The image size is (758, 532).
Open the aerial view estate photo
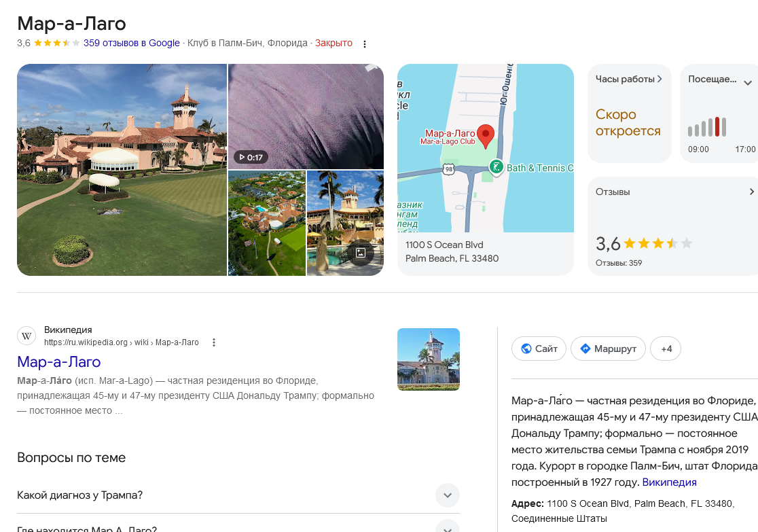tap(267, 223)
